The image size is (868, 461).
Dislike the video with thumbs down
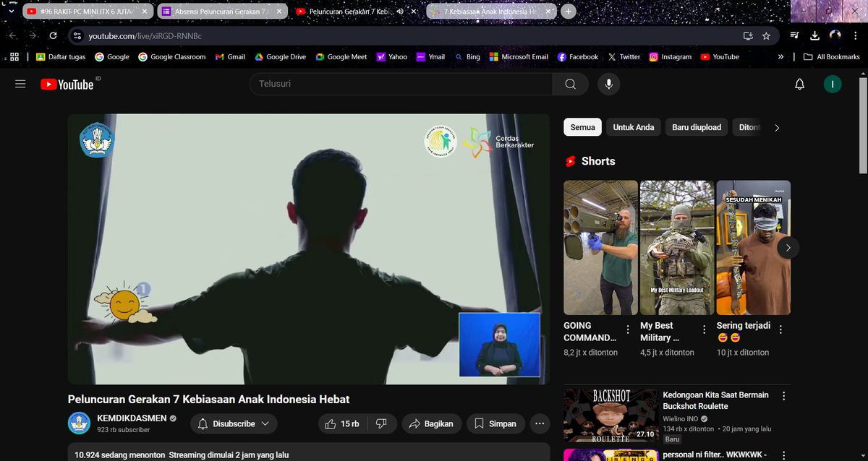pos(383,423)
